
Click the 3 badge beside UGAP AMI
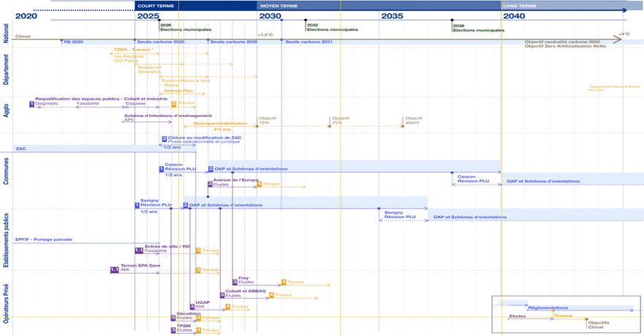pos(192,307)
